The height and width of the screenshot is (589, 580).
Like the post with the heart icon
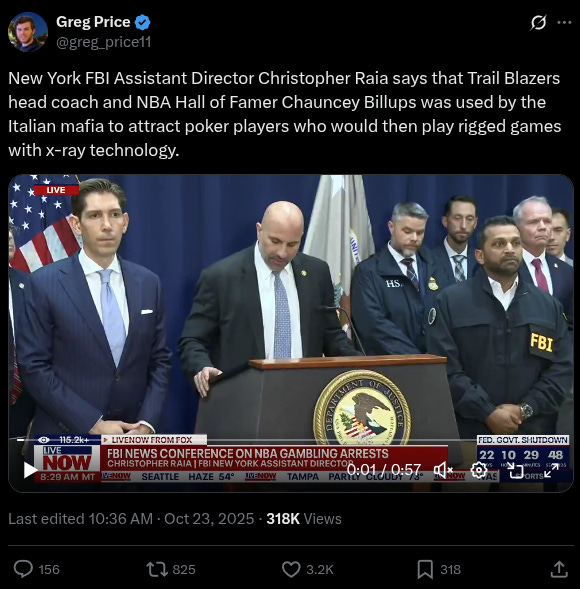[291, 569]
